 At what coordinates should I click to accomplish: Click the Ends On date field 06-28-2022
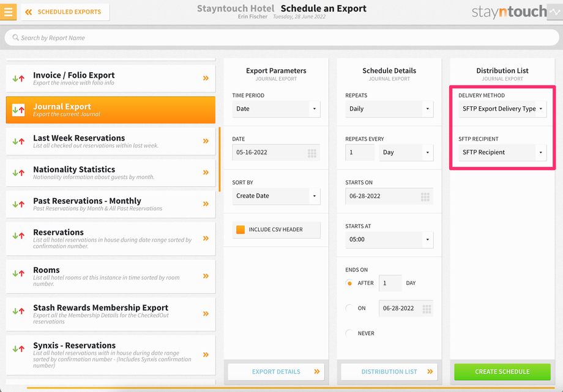point(406,308)
